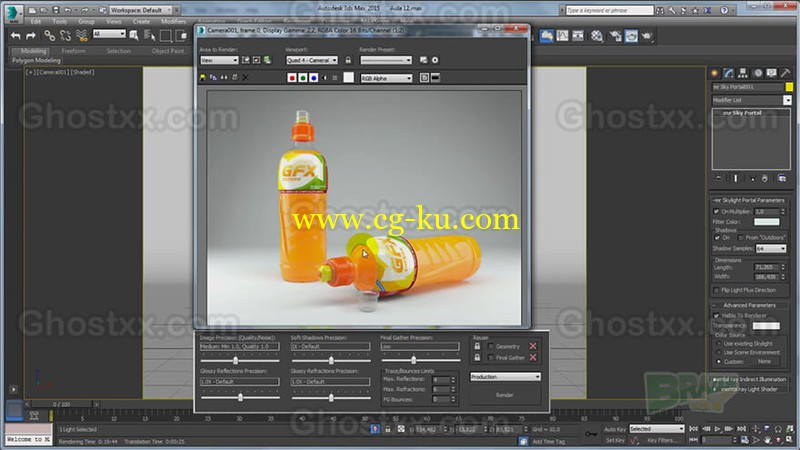800x450 pixels.
Task: Click the Print Image icon in render window
Action: [235, 78]
